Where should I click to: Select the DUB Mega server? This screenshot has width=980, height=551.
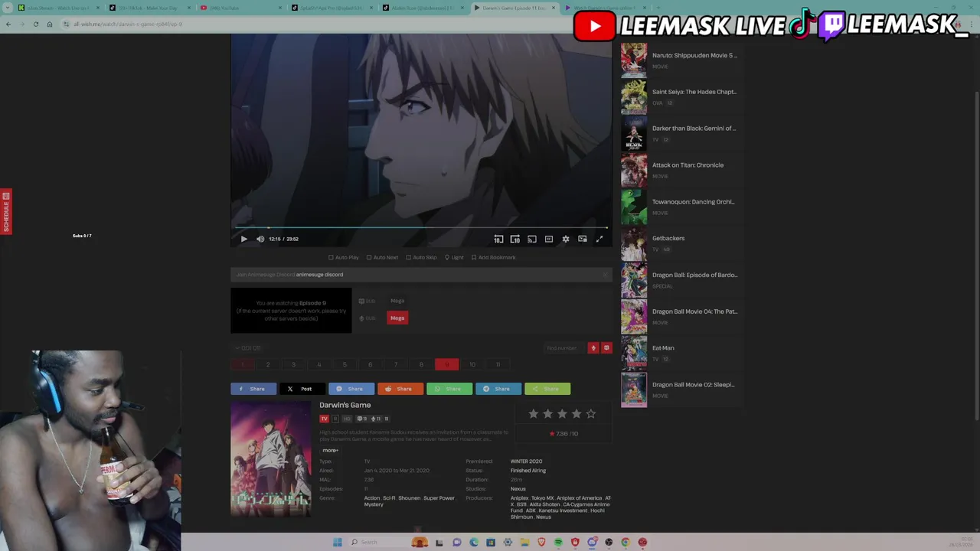click(x=397, y=318)
